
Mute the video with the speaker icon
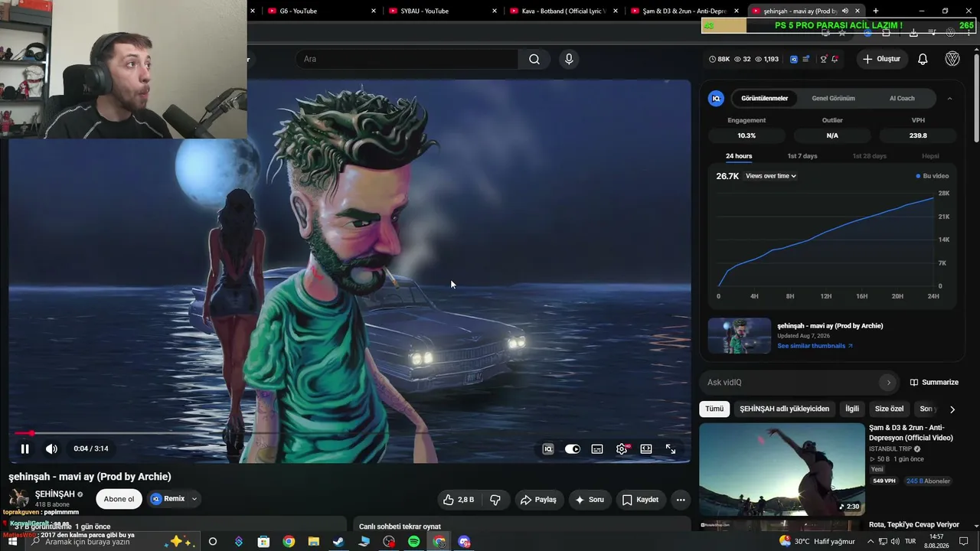click(x=51, y=449)
